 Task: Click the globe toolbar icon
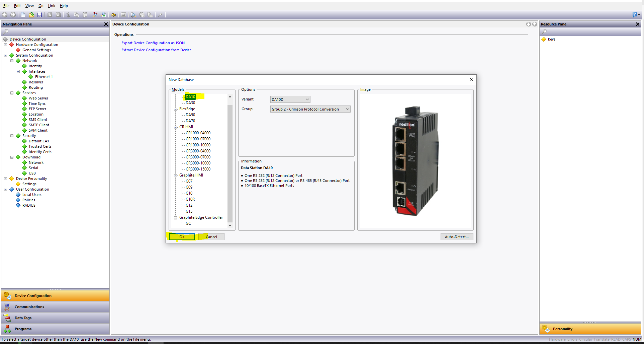coord(142,15)
